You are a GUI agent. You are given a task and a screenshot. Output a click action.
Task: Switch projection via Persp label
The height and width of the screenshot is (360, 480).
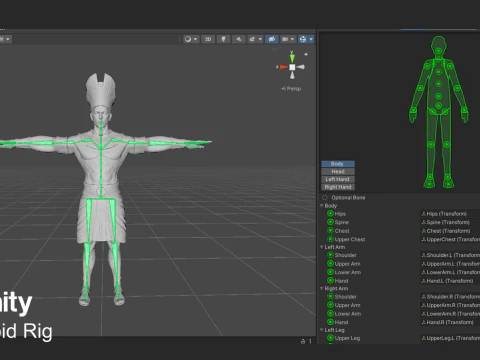291,89
